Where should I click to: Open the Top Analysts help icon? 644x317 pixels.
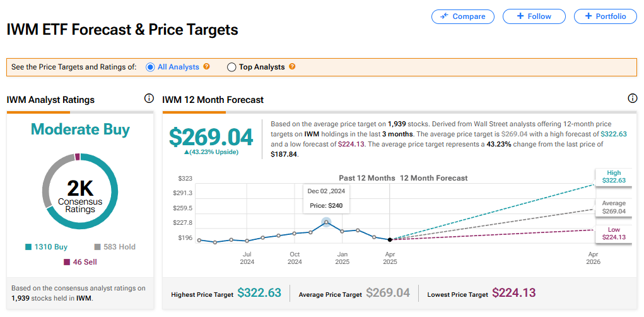[292, 66]
